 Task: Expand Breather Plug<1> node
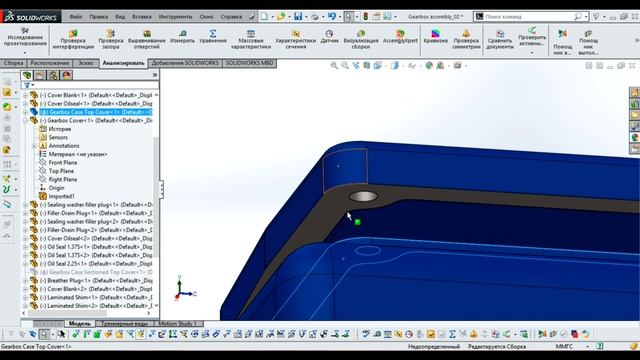click(x=26, y=280)
